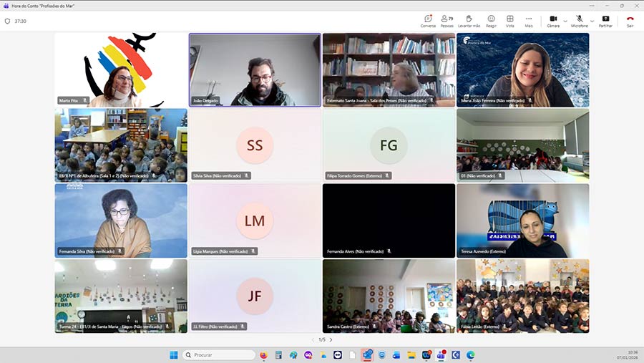
Task: Select the Sílvia Silva SS avatar tile
Action: click(255, 145)
